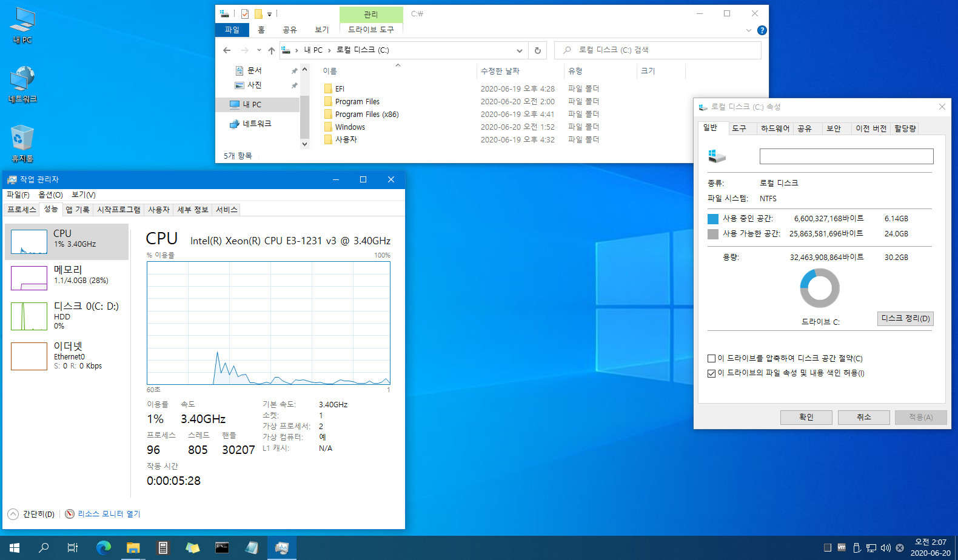Switch to 보안 tab in disk properties
Screen dimensions: 958x560
click(834, 128)
